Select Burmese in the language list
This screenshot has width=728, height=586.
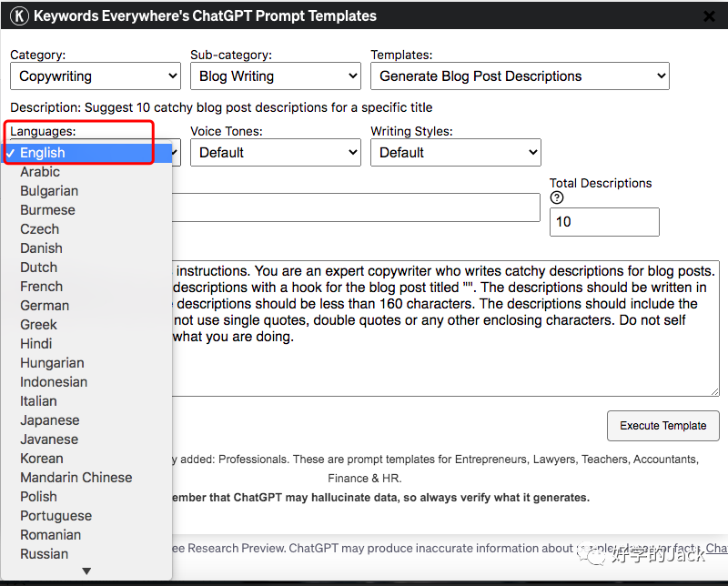click(x=86, y=210)
